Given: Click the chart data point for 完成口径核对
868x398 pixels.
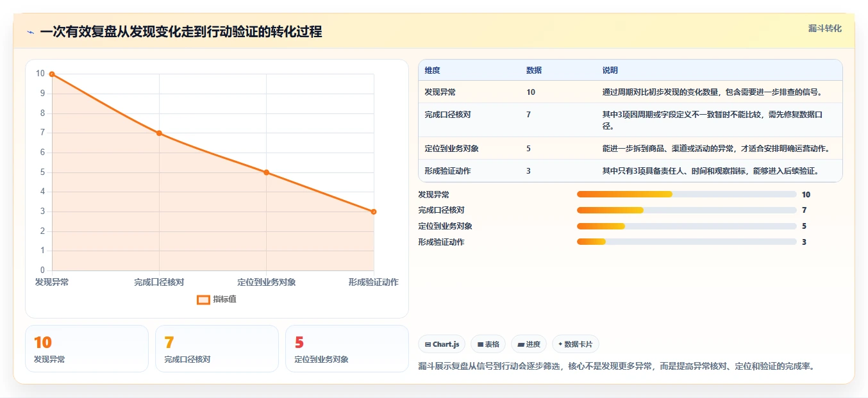Looking at the screenshot, I should tap(159, 133).
